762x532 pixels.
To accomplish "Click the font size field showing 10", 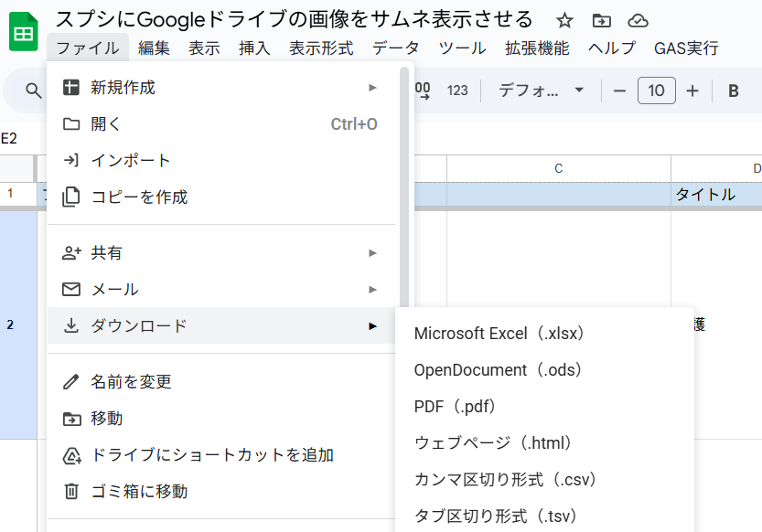I will coord(656,90).
